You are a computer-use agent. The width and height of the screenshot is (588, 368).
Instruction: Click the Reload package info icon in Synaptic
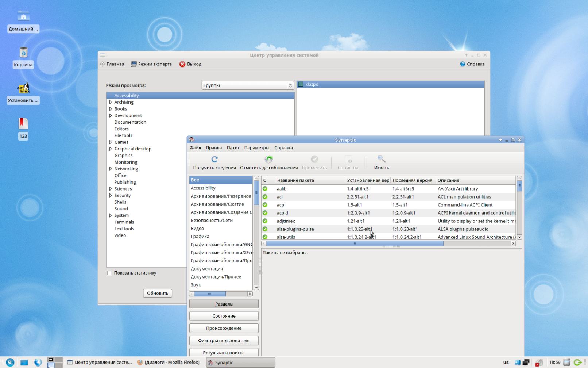(x=214, y=159)
